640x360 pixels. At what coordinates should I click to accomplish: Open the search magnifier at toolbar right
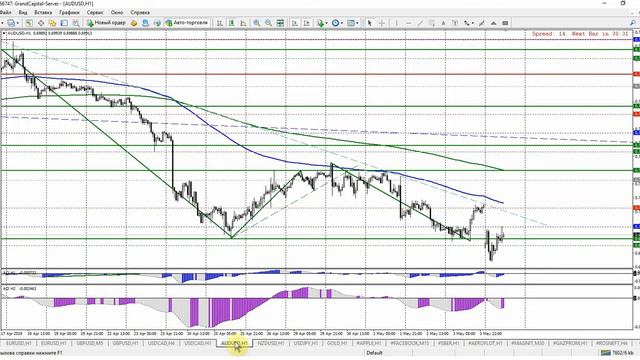[633, 23]
